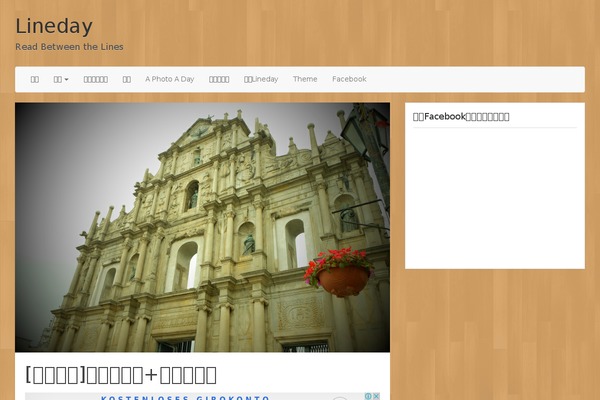Screen dimensions: 600x400
Task: Open the post title below the featured photo
Action: (121, 375)
